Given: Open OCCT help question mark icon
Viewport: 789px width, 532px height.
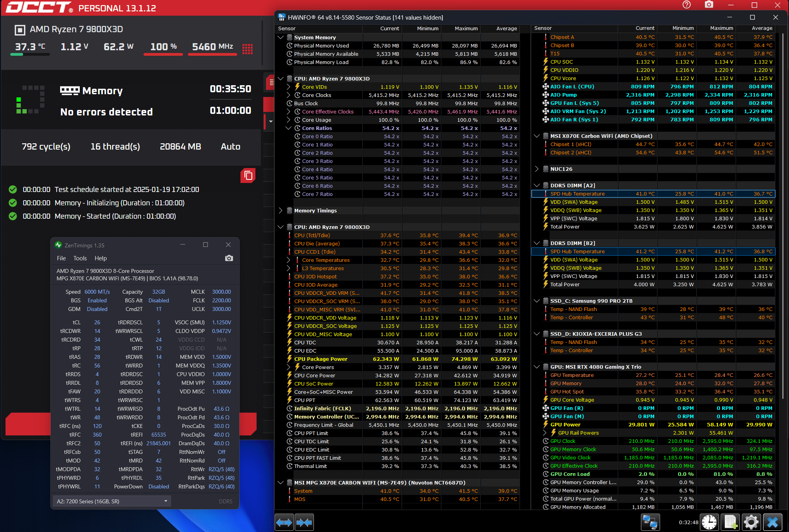Looking at the screenshot, I should [686, 5].
